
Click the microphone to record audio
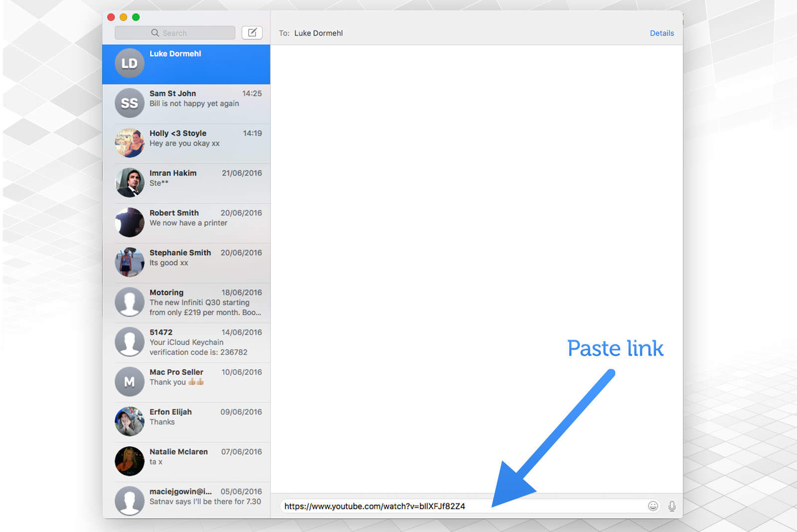click(672, 506)
